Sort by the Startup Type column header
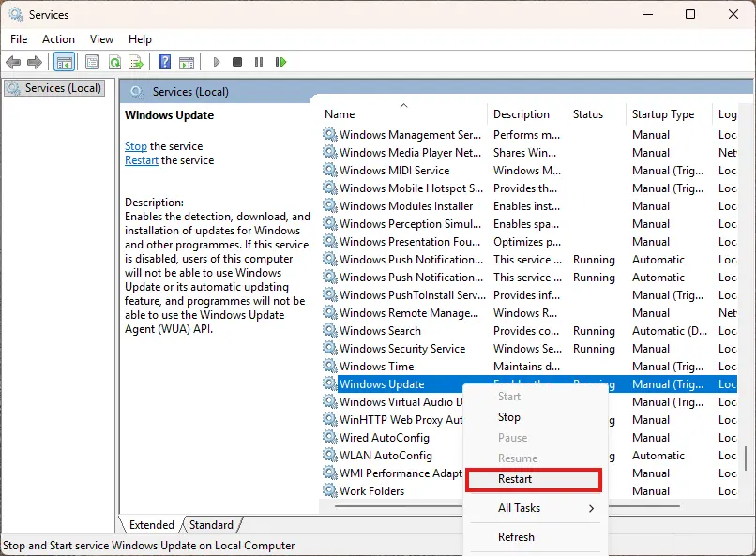The height and width of the screenshot is (556, 756). click(669, 114)
